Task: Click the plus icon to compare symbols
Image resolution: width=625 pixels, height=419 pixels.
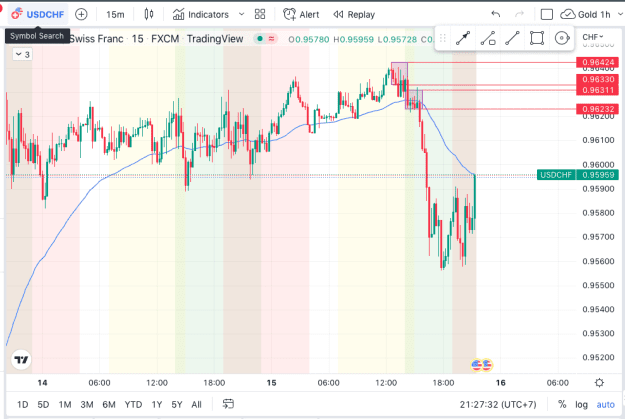Action: pyautogui.click(x=81, y=14)
